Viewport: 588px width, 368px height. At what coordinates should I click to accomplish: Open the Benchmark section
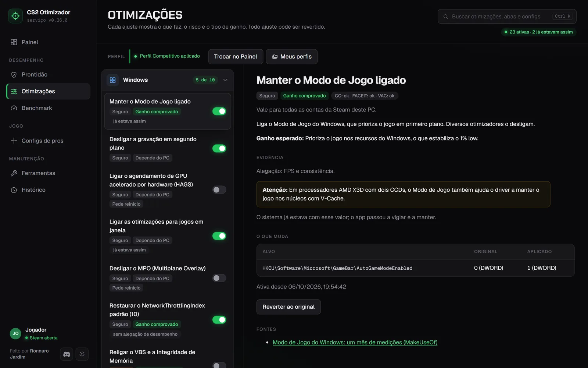pos(48,108)
